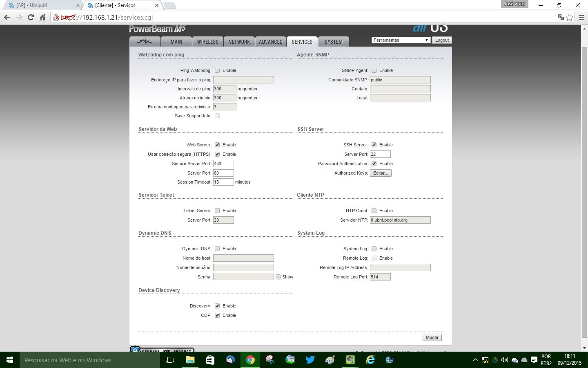Launch File Explorer from the taskbar
This screenshot has height=368, width=588.
[x=190, y=360]
